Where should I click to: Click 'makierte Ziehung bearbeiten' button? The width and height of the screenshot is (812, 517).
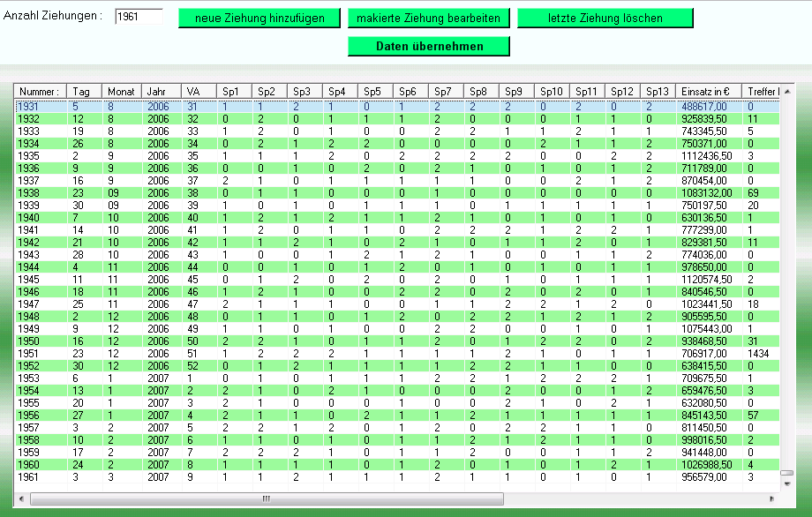[x=428, y=19]
